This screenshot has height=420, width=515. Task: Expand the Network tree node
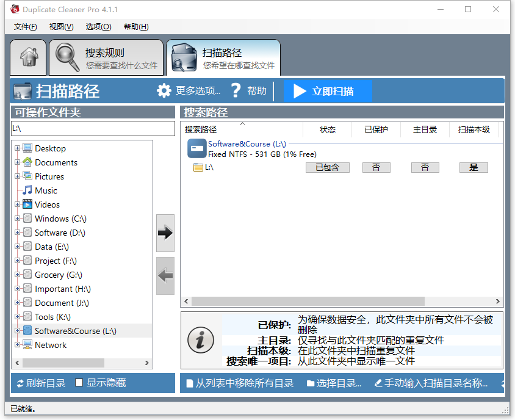tap(18, 345)
